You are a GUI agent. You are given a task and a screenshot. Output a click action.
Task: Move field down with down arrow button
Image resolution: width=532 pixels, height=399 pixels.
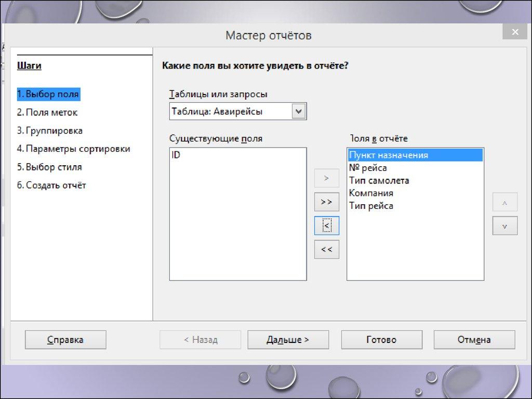504,226
